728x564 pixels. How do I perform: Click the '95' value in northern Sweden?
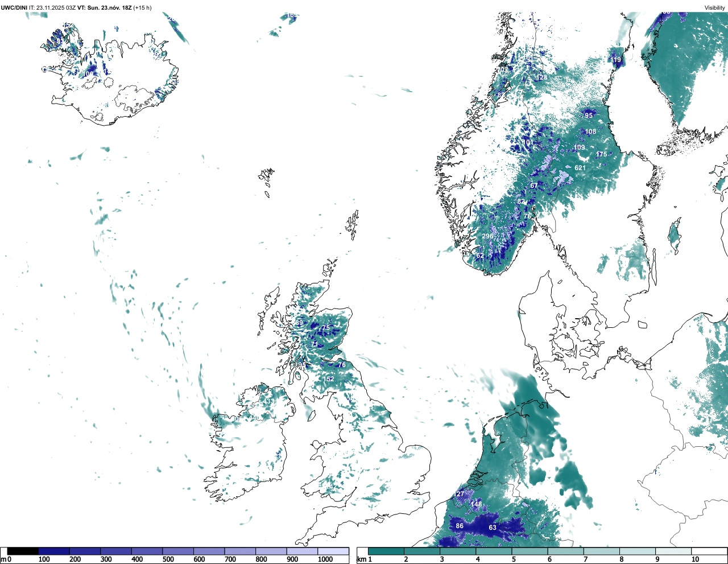[x=589, y=115]
